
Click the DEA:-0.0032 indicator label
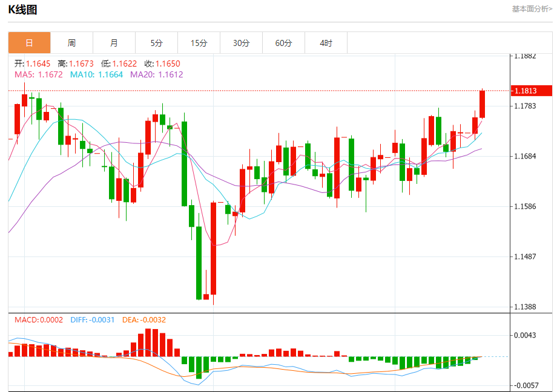click(x=144, y=319)
